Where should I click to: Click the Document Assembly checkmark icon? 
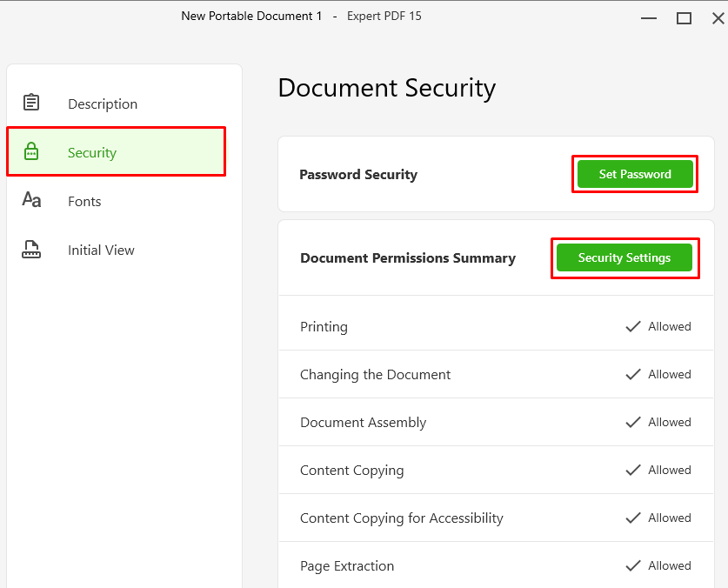tap(633, 422)
